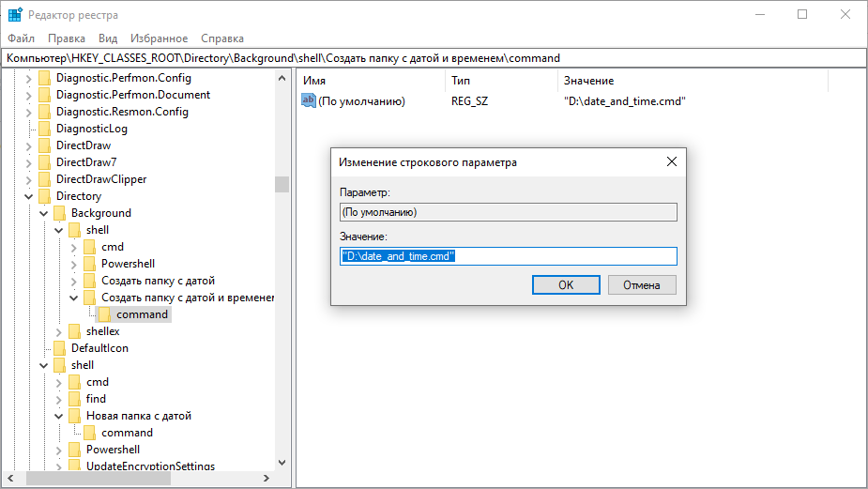Screen dimensions: 868x489
Task: Open the Избранное menu
Action: pos(159,38)
